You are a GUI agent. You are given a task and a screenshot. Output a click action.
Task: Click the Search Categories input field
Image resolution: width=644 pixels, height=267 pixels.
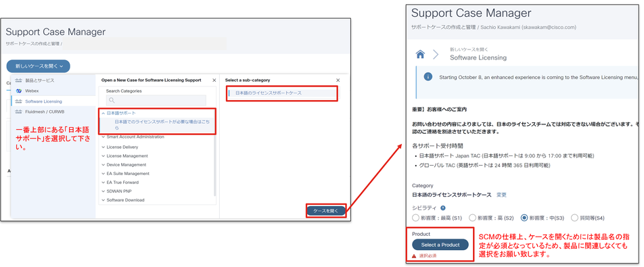click(x=156, y=101)
